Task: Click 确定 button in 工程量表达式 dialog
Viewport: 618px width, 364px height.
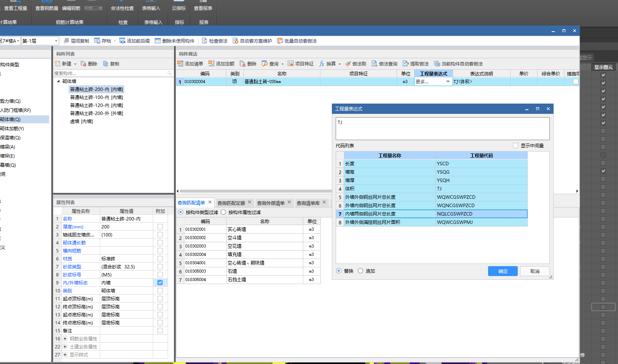Action: coord(503,271)
